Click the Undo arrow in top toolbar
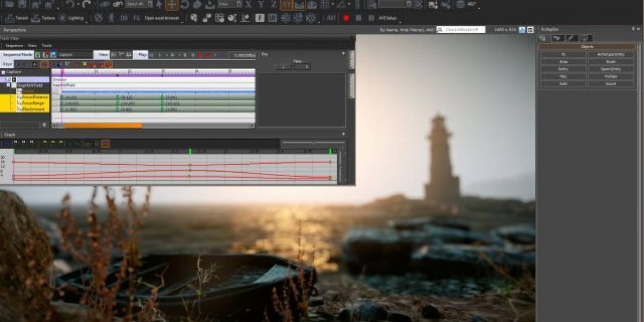644x322 pixels. coord(70,4)
